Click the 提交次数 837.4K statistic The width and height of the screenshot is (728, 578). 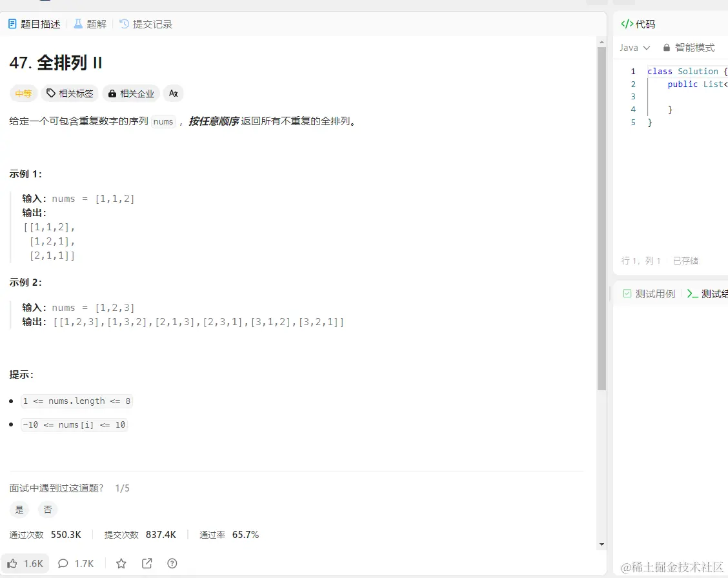(x=140, y=535)
